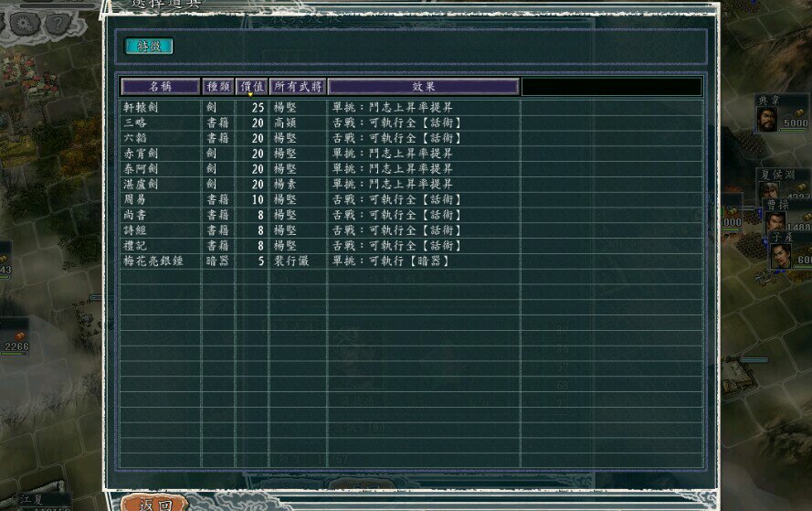Viewport: 812px width, 511px height.
Task: Select the 湛盧劍 item row
Action: (x=411, y=184)
